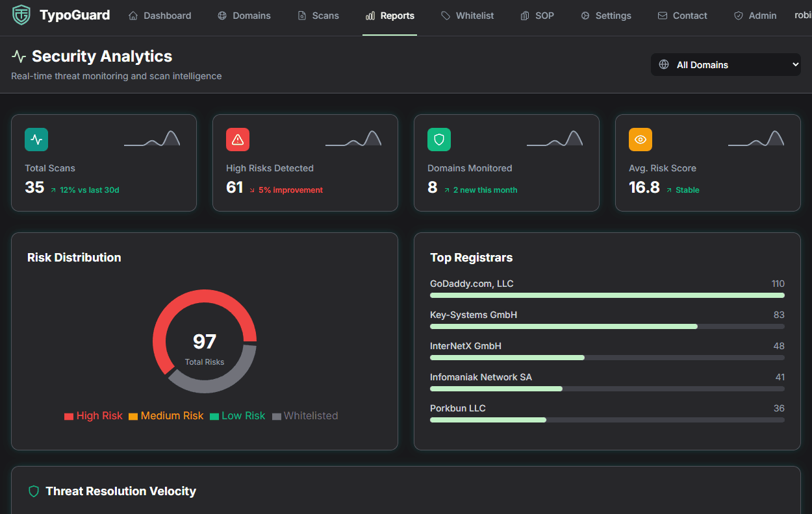
Task: Toggle Medium Risk legend item
Action: tap(166, 416)
